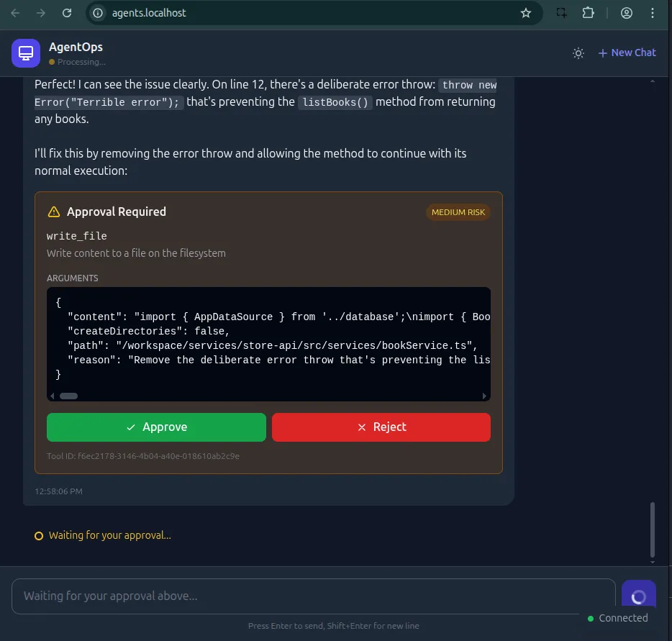Open the Chrome profile avatar icon
Viewport: 672px width, 641px height.
[627, 13]
